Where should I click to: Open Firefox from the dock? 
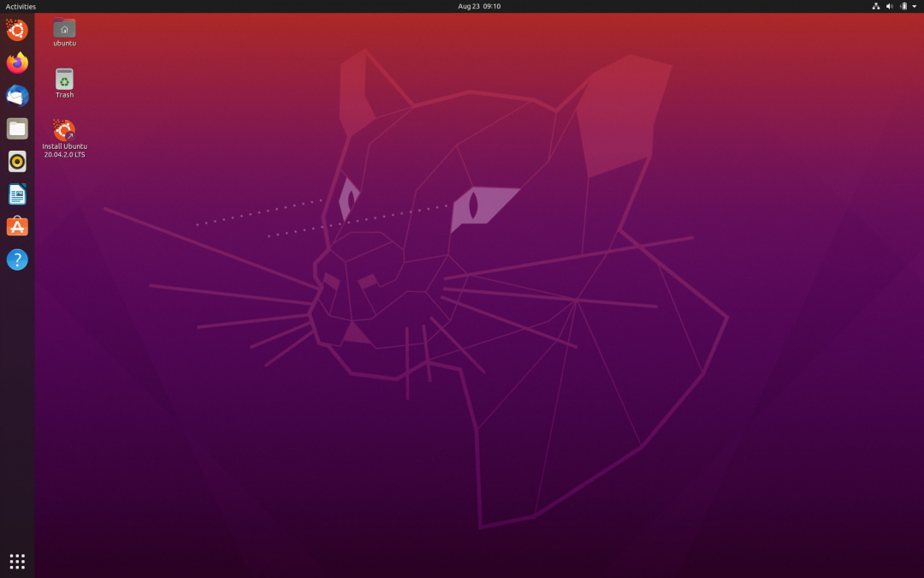point(17,63)
